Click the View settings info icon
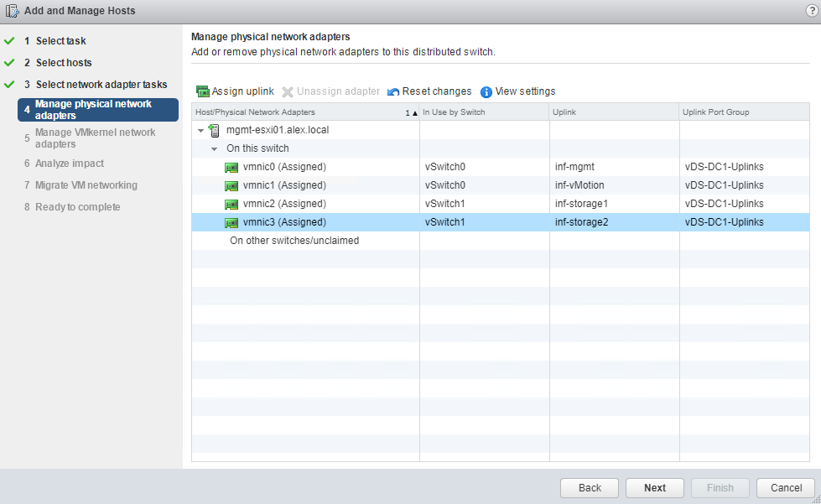 [x=486, y=91]
